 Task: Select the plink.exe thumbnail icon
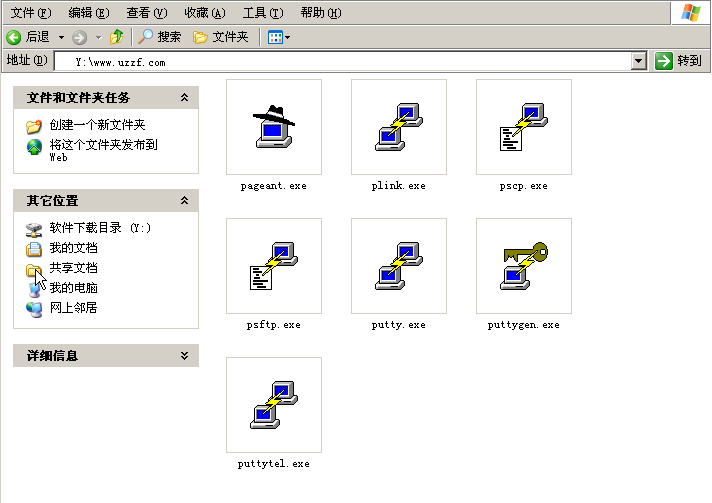[x=399, y=127]
